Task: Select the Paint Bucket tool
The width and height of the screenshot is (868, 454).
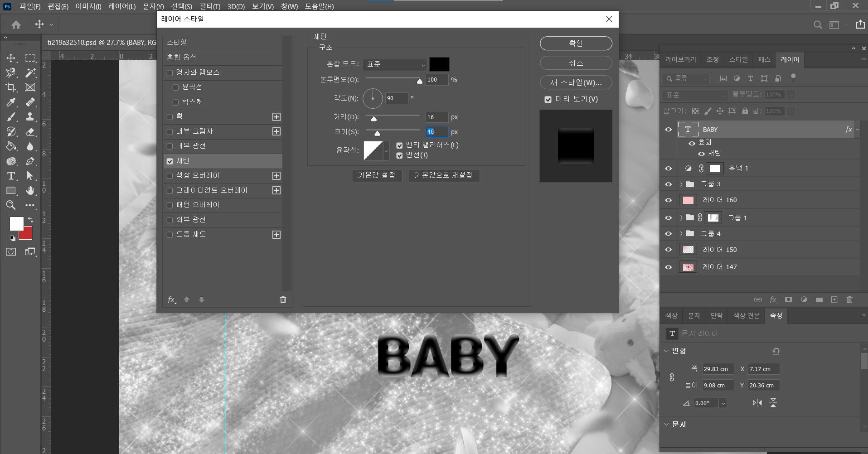Action: click(11, 146)
